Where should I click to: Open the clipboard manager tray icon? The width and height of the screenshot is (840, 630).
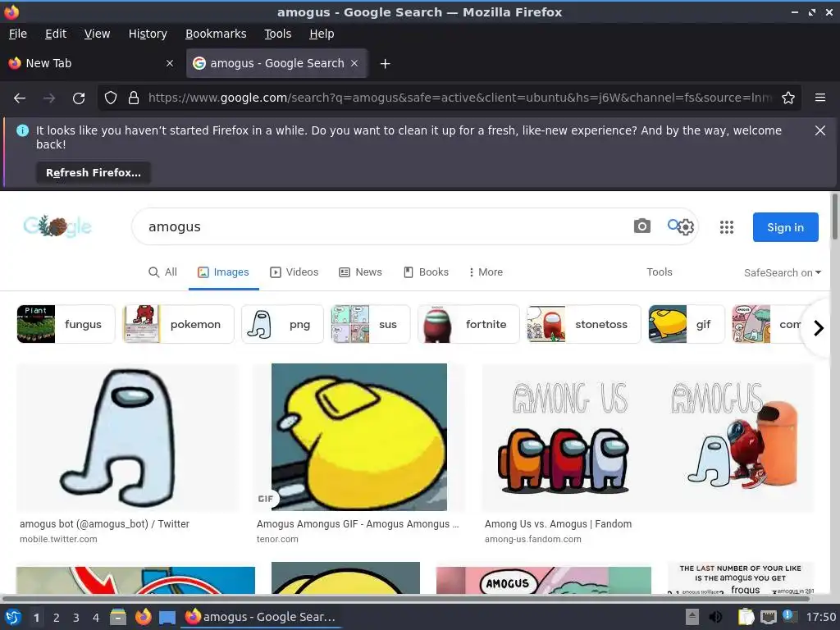[746, 617]
